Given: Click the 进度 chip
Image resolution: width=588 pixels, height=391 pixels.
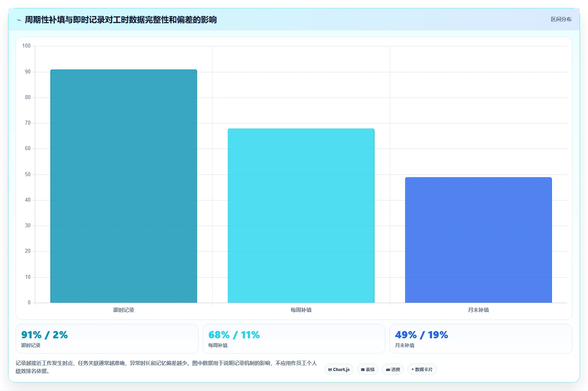Looking at the screenshot, I should [393, 369].
